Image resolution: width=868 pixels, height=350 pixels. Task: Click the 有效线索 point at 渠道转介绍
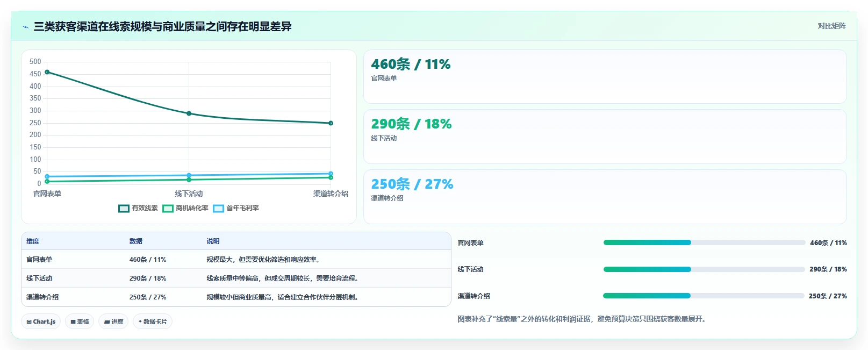(331, 123)
